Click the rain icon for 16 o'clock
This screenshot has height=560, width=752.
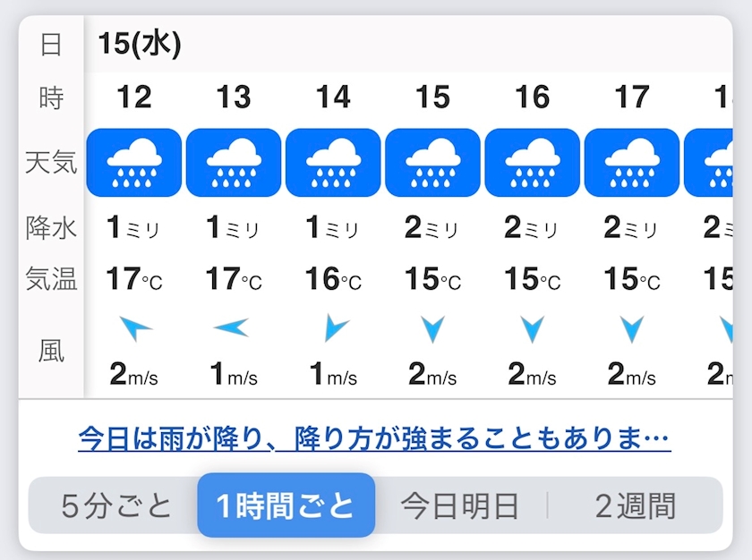point(533,162)
